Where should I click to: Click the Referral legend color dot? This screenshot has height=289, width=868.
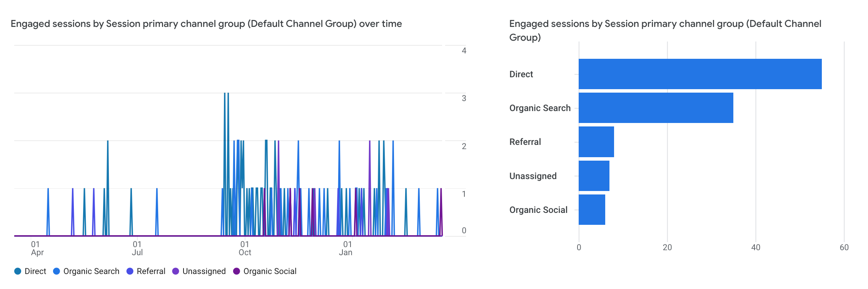130,271
